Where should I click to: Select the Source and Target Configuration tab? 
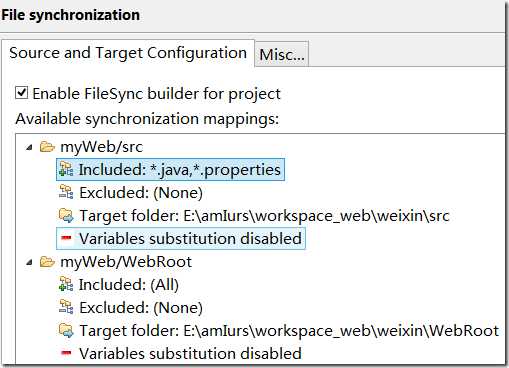point(128,53)
